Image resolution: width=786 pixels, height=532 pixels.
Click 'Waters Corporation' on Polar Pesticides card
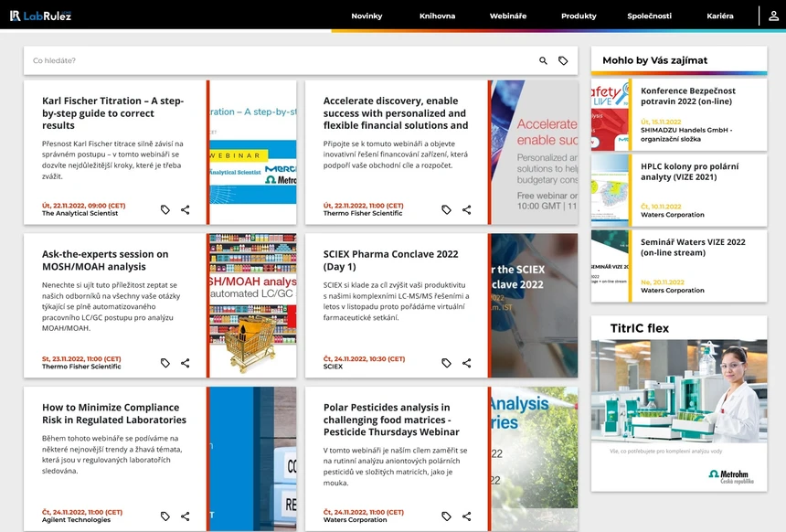[x=355, y=519]
